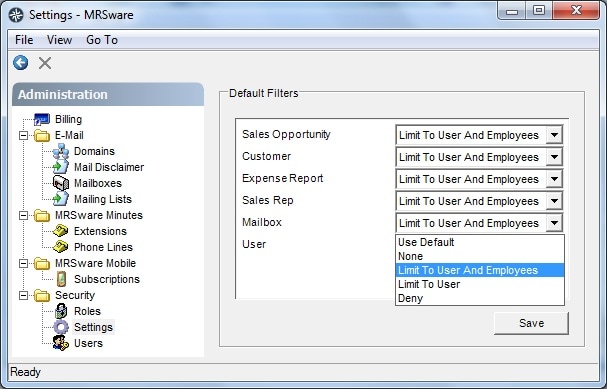The image size is (607, 389).
Task: Click the Extensions telephone icon
Action: coord(61,231)
